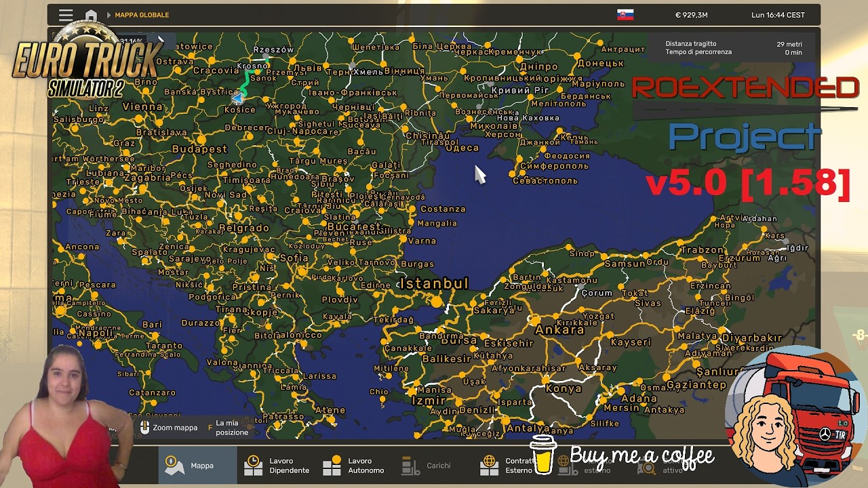Click the Costanza city label
The image size is (868, 488).
[x=443, y=209]
